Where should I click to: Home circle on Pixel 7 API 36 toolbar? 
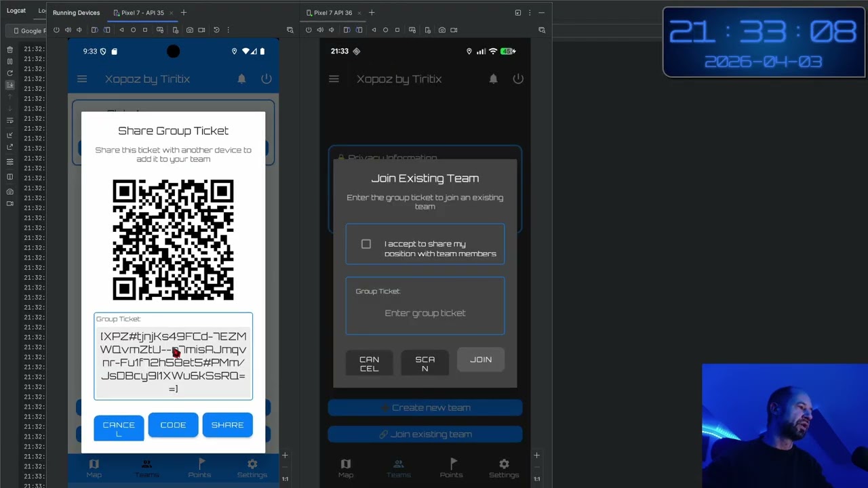(x=385, y=30)
